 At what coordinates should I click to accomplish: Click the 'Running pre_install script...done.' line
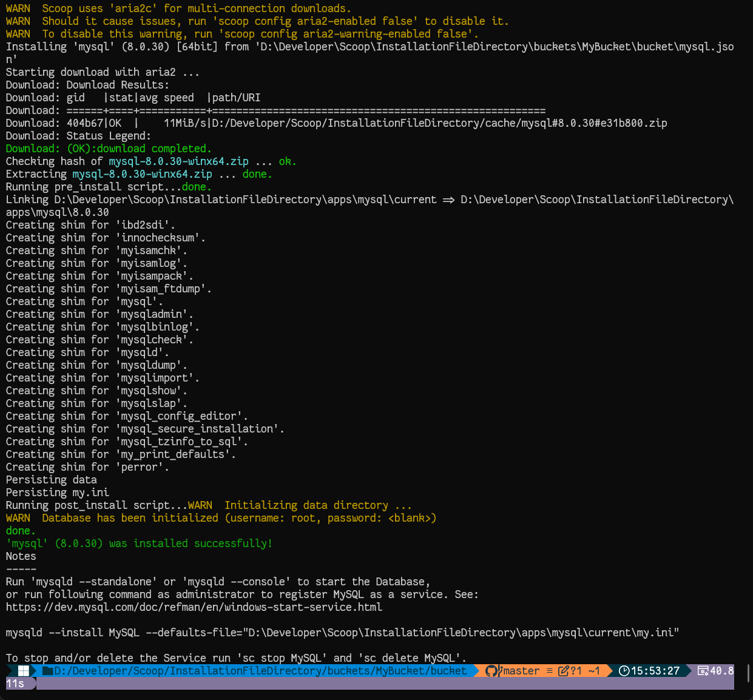click(x=109, y=186)
